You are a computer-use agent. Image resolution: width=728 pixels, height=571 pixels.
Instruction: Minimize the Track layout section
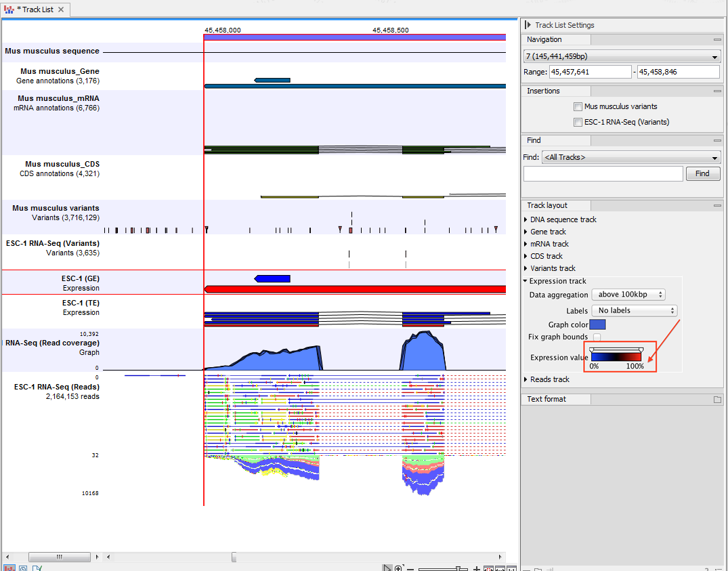pyautogui.click(x=717, y=206)
